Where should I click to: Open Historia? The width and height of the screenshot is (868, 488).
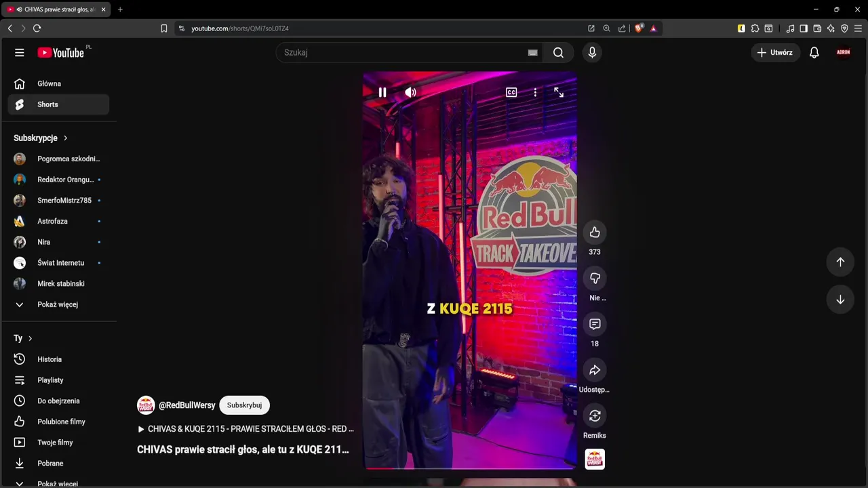58,359
